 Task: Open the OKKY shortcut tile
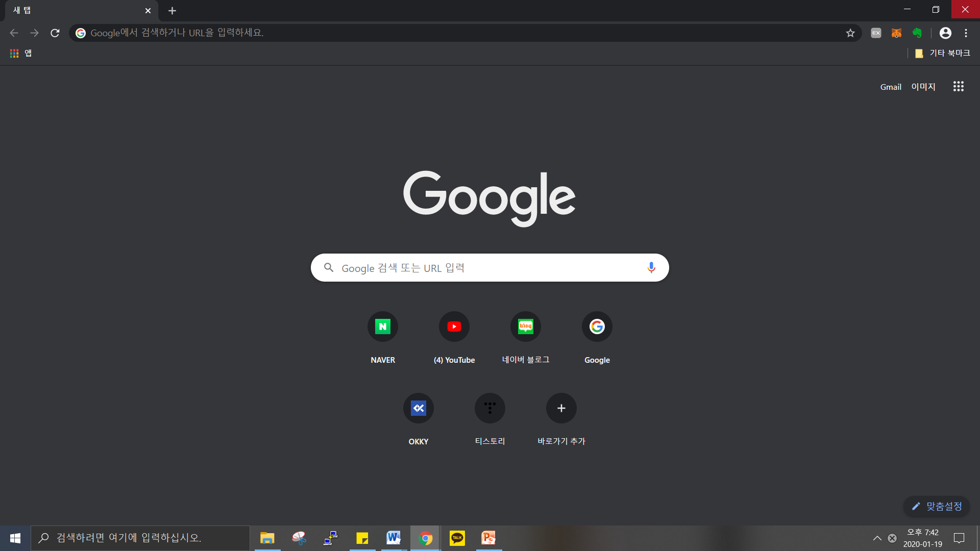tap(418, 408)
